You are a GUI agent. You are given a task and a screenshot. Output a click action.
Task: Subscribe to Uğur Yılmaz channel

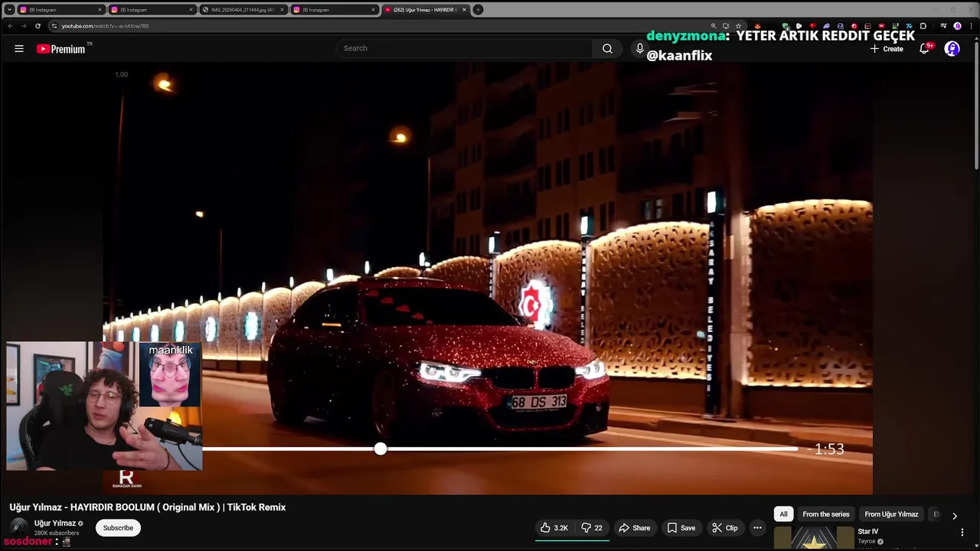click(x=118, y=527)
